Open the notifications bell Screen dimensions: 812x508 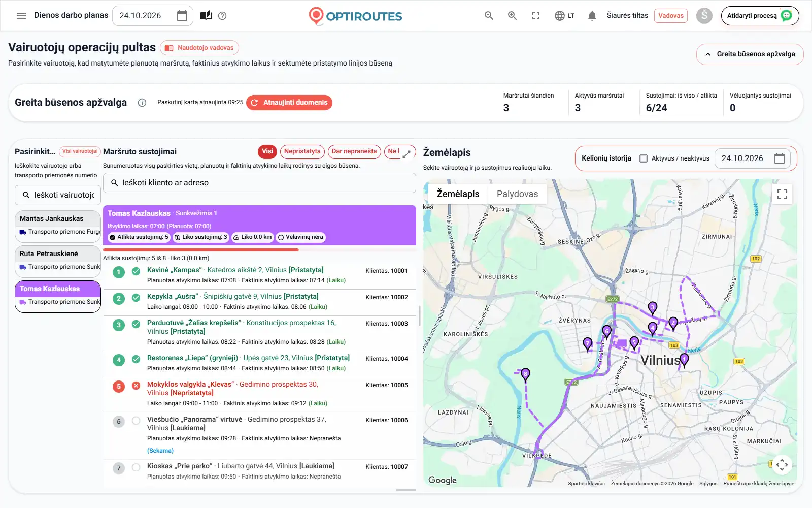click(x=592, y=16)
